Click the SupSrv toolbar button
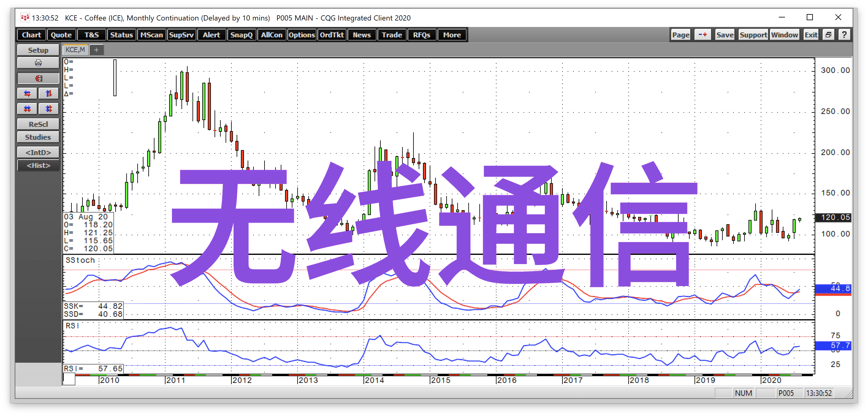Image resolution: width=868 pixels, height=416 pixels. point(181,35)
